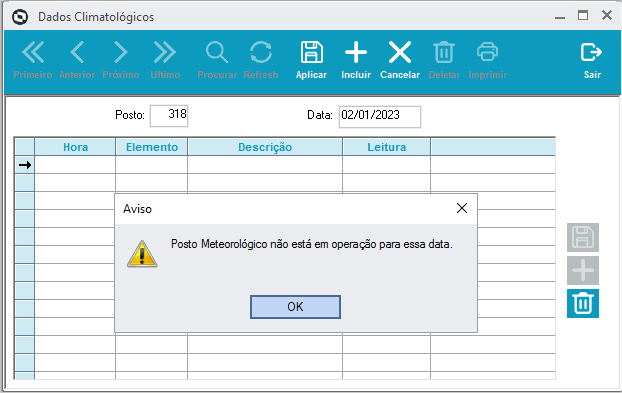Viewport: 622px width, 393px height.
Task: Save changes with Aplicar
Action: 311,60
